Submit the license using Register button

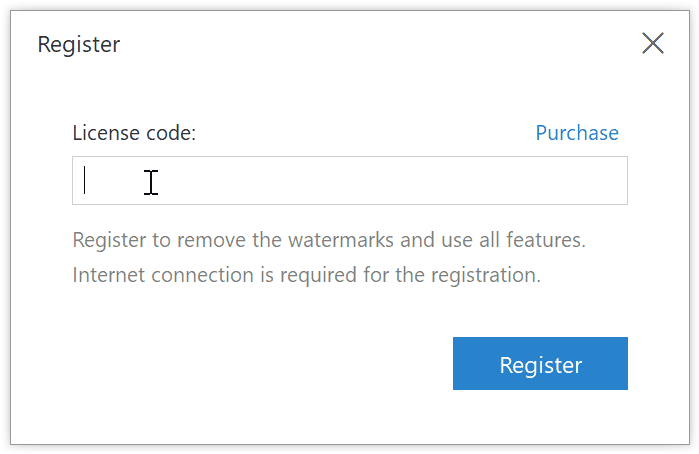click(540, 363)
